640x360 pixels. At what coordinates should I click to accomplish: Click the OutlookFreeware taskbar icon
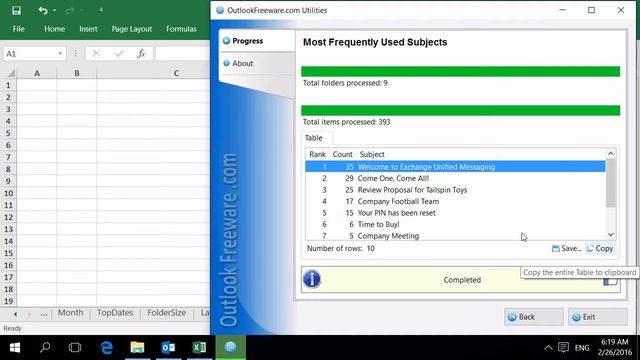pos(231,347)
